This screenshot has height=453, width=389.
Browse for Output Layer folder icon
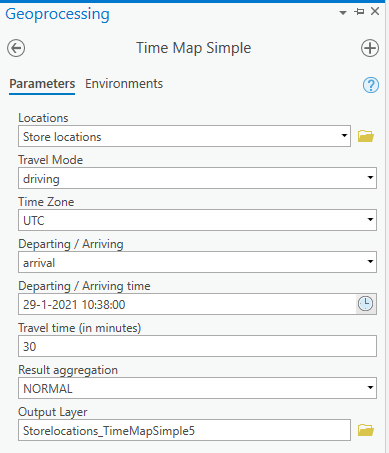[366, 430]
